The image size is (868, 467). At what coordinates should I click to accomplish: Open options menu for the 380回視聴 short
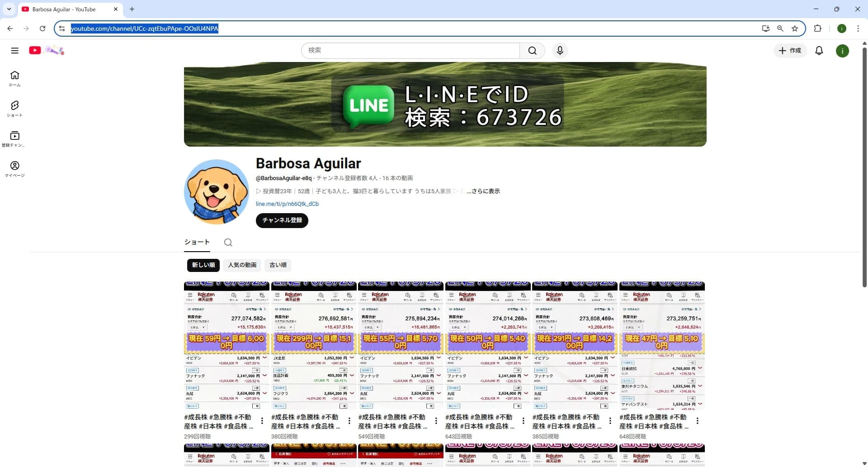pos(349,421)
